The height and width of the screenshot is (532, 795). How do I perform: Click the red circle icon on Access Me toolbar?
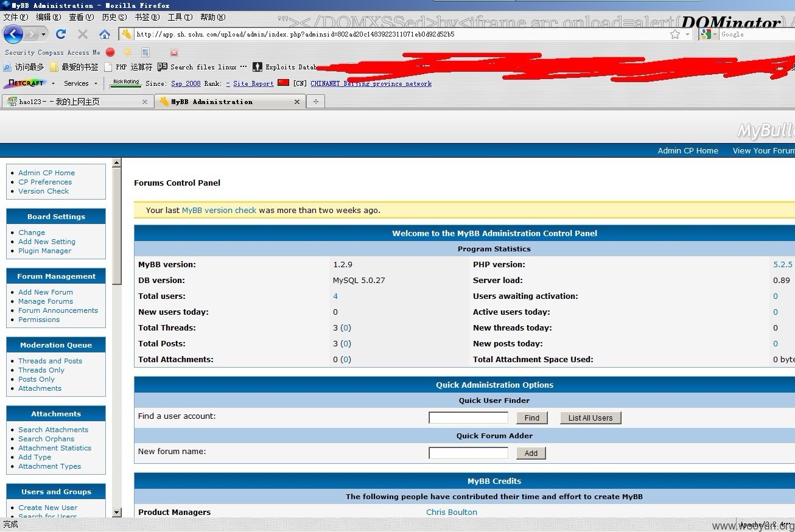click(110, 52)
